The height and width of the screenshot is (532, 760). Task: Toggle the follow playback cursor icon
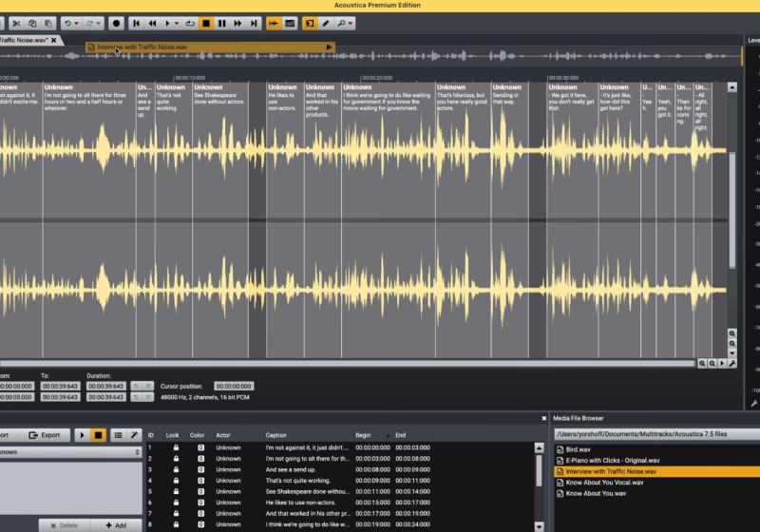click(x=274, y=23)
